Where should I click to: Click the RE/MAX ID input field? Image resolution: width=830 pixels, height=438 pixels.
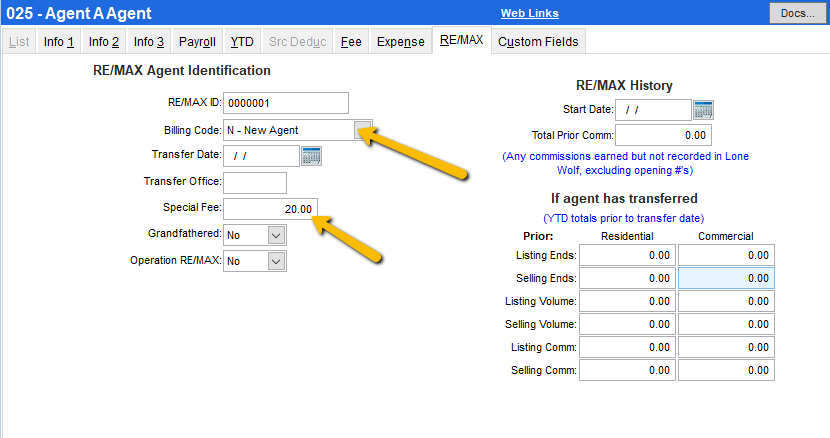(x=286, y=103)
